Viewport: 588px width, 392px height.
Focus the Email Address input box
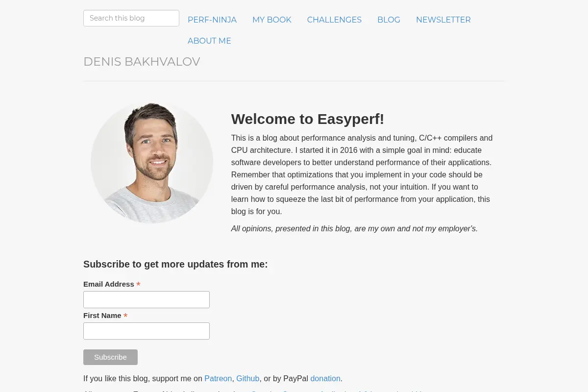coord(147,299)
